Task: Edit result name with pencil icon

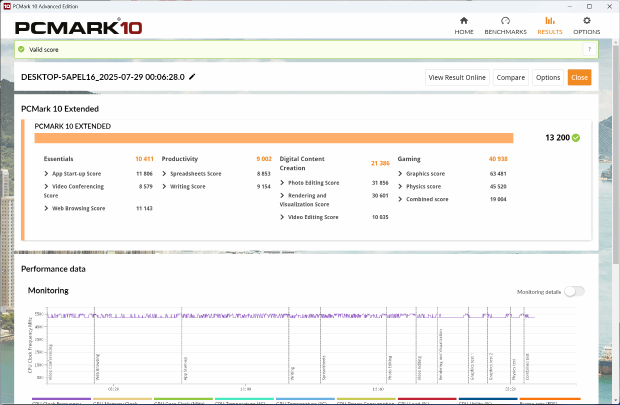Action: 192,77
